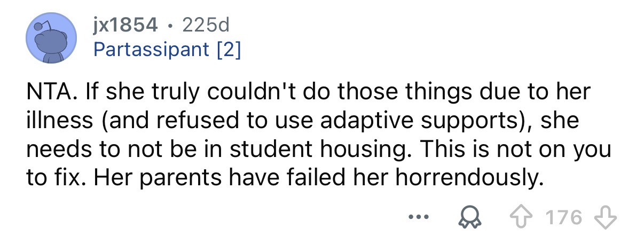Tap the separator dot after the username
The height and width of the screenshot is (236, 644).
point(170,25)
